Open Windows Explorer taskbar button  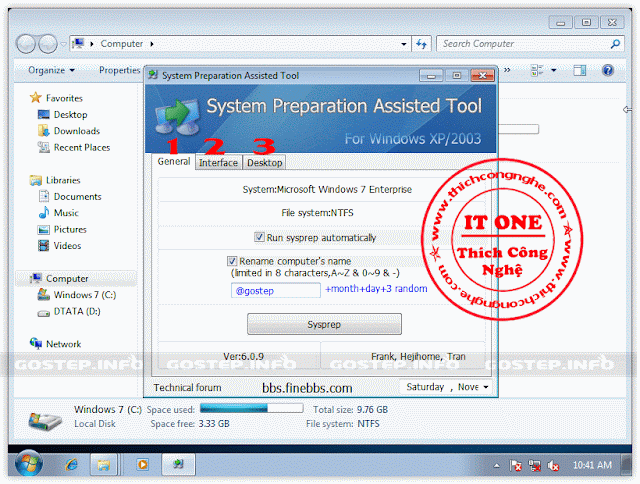(104, 465)
